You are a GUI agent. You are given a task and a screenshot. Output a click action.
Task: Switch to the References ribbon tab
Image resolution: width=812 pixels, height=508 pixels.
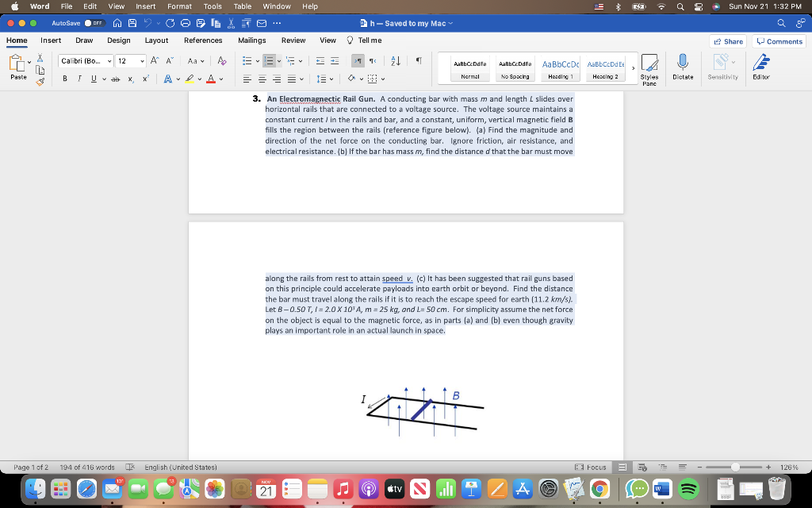click(202, 40)
